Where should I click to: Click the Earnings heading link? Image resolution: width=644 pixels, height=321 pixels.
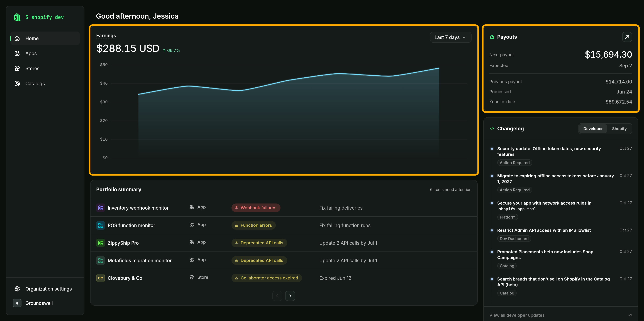(x=106, y=35)
